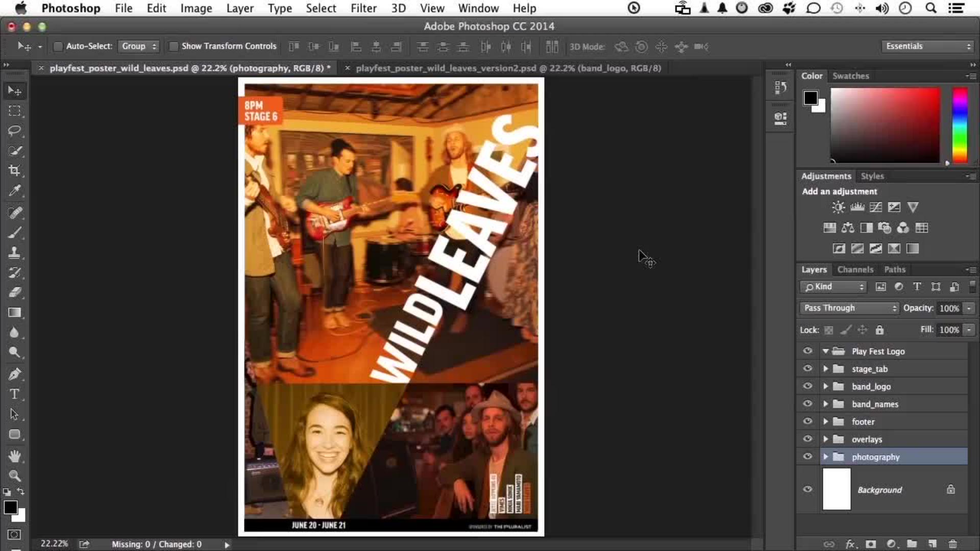The width and height of the screenshot is (980, 551).
Task: Open the Filter menu
Action: [363, 8]
